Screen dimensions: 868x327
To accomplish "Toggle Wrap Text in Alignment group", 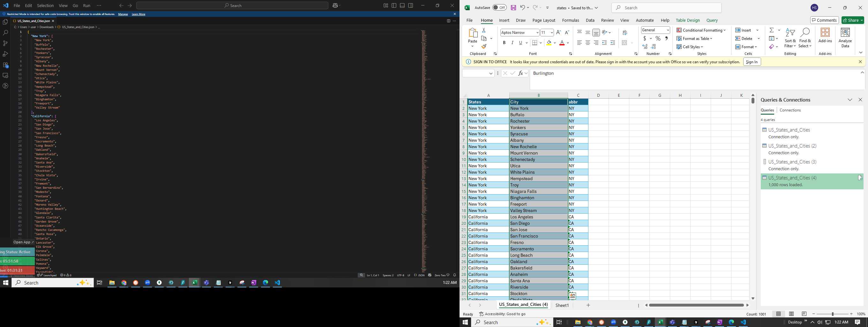I will click(x=625, y=32).
